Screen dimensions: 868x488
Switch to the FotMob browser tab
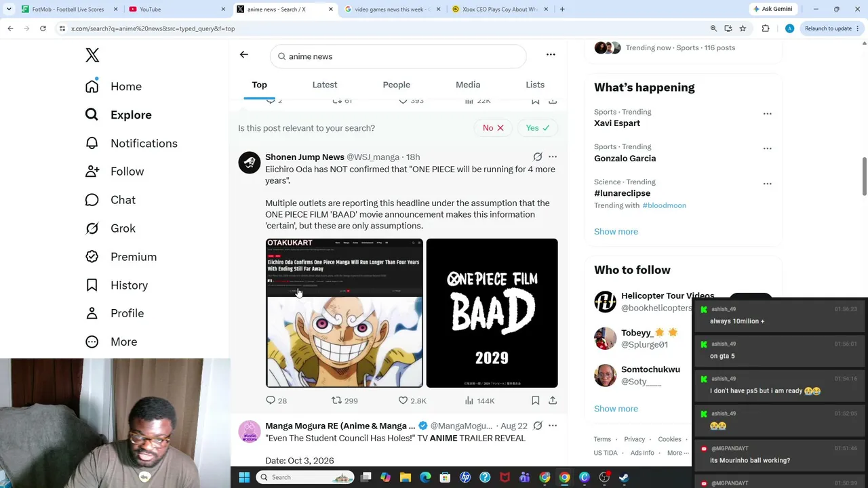pyautogui.click(x=68, y=9)
